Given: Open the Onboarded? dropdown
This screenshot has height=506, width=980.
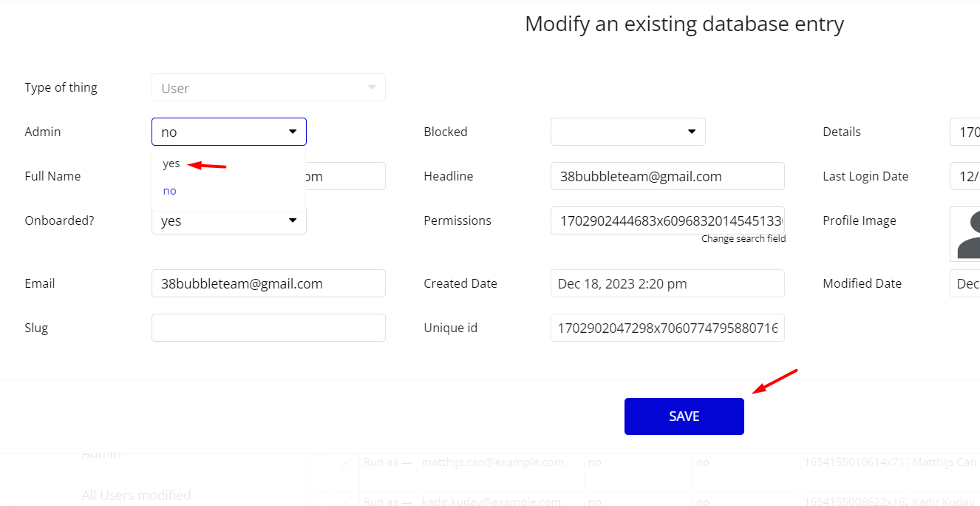Looking at the screenshot, I should pyautogui.click(x=229, y=220).
